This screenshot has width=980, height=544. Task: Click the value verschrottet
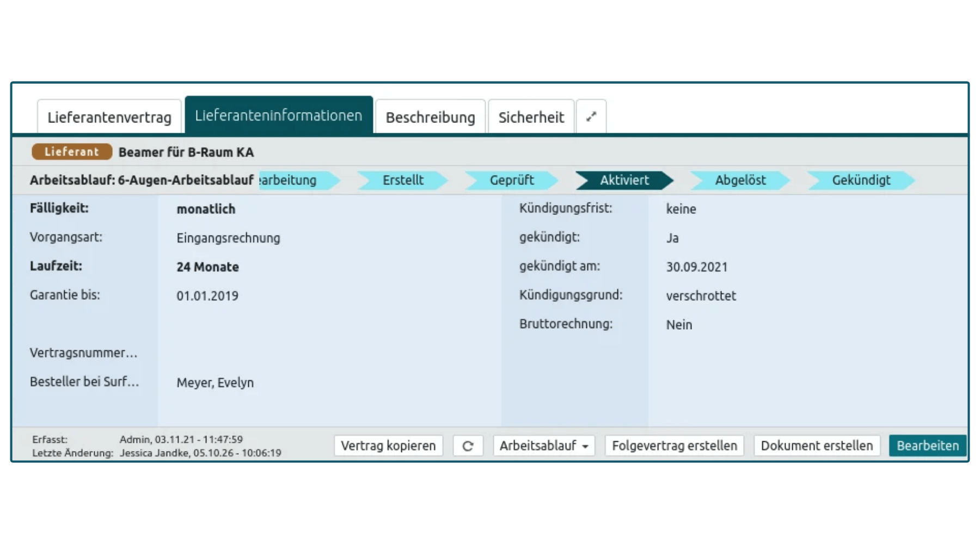click(x=701, y=296)
